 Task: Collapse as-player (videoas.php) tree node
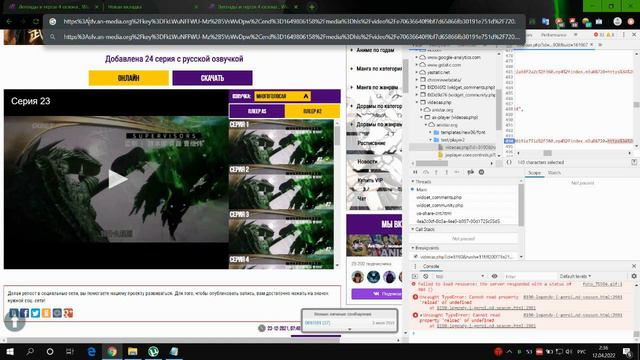[422, 118]
